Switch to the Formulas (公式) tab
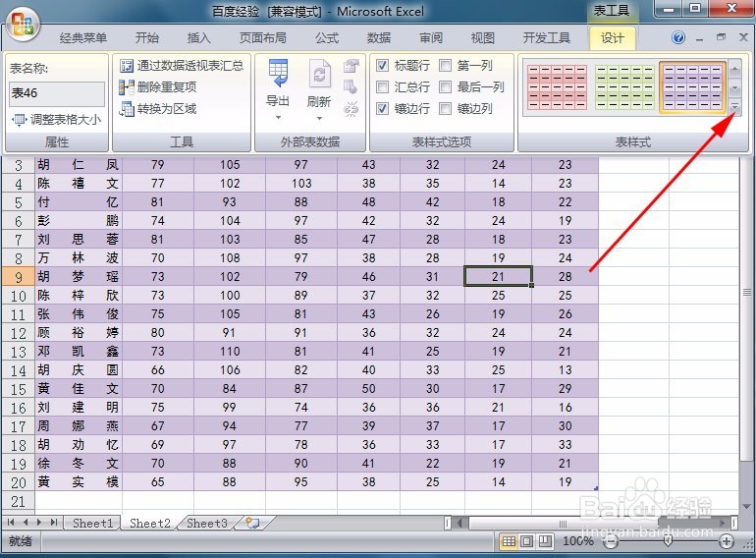This screenshot has width=756, height=558. [327, 38]
